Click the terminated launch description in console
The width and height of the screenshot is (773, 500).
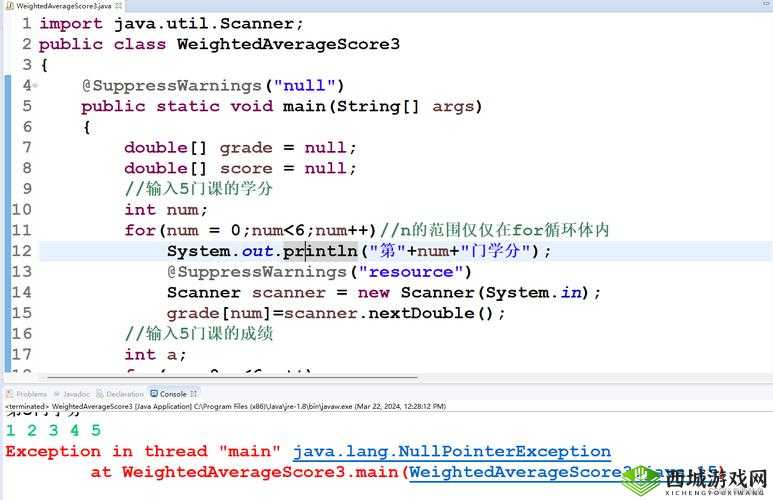tap(225, 407)
